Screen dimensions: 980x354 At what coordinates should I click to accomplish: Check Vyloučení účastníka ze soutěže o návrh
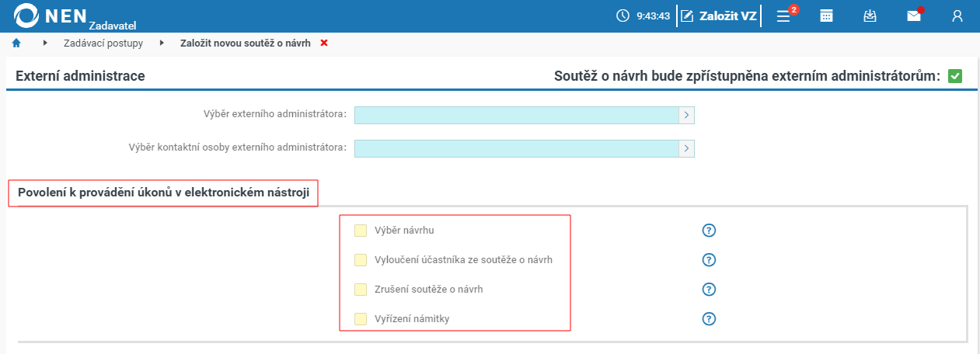tap(361, 260)
